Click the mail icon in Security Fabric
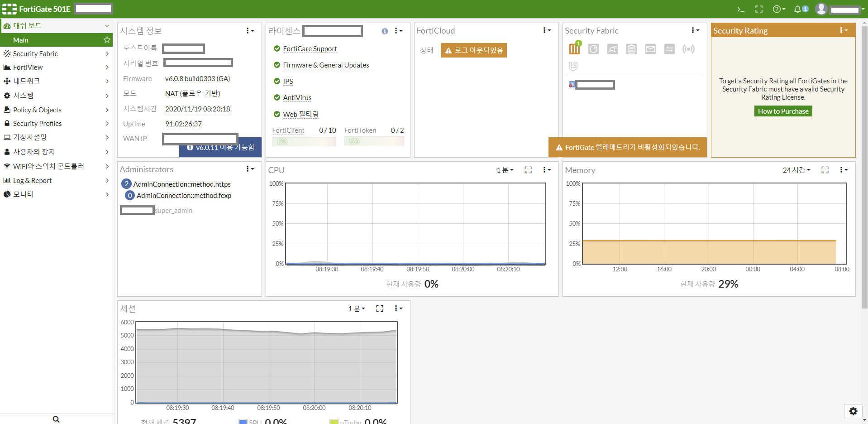The width and height of the screenshot is (868, 424). [x=650, y=49]
